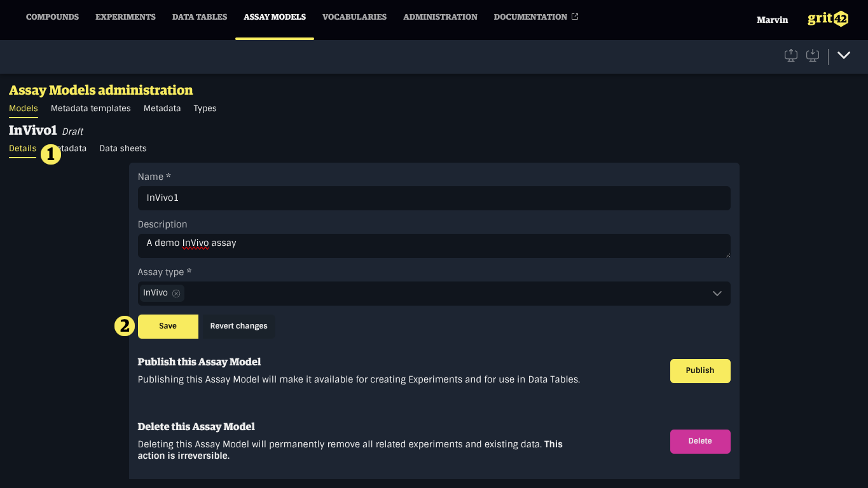The image size is (868, 488).
Task: Switch to the Metadata administration tab
Action: pyautogui.click(x=162, y=109)
